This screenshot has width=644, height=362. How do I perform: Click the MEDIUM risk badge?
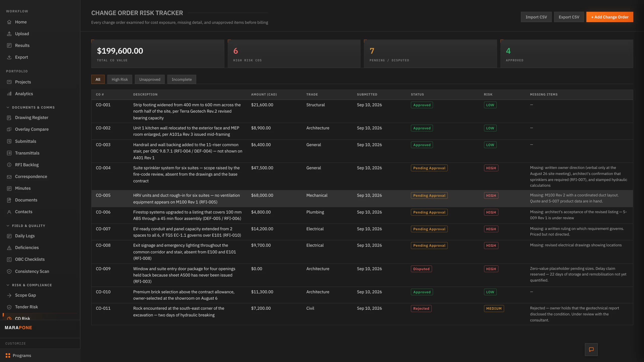494,308
